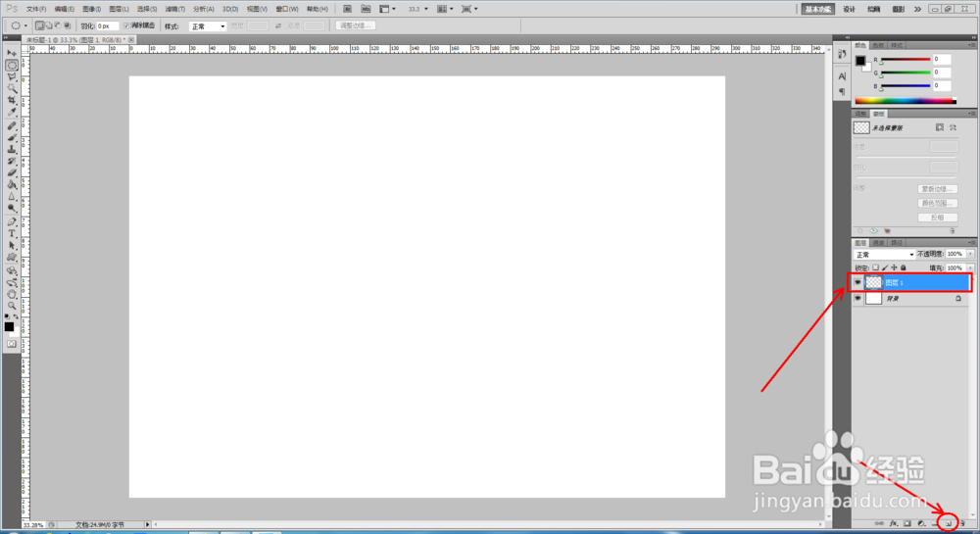Viewport: 980px width, 534px height.
Task: Toggle the 消除锯齿 anti-alias checkbox
Action: point(126,25)
